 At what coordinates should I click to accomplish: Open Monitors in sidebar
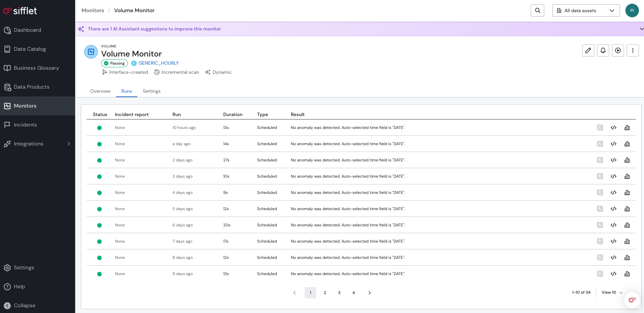[38, 106]
